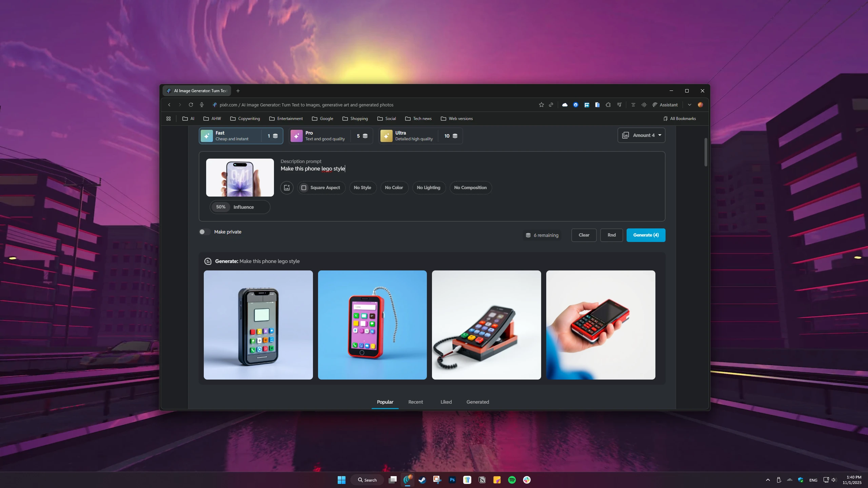Click the Clear button

tap(584, 235)
